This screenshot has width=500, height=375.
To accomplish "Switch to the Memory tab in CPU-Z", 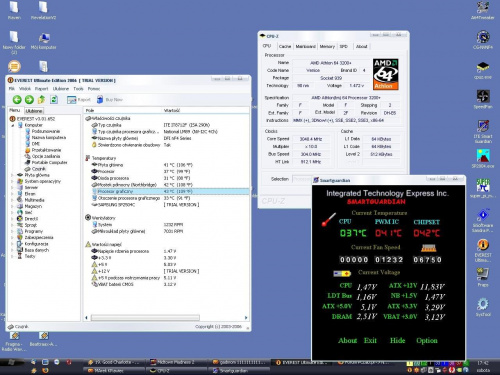I will pos(327,46).
